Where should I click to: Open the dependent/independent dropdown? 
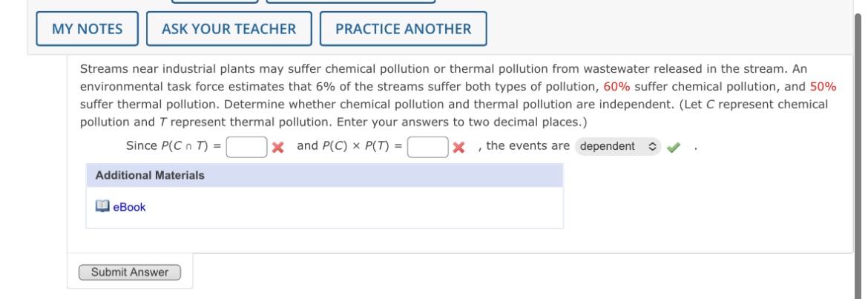pos(617,147)
